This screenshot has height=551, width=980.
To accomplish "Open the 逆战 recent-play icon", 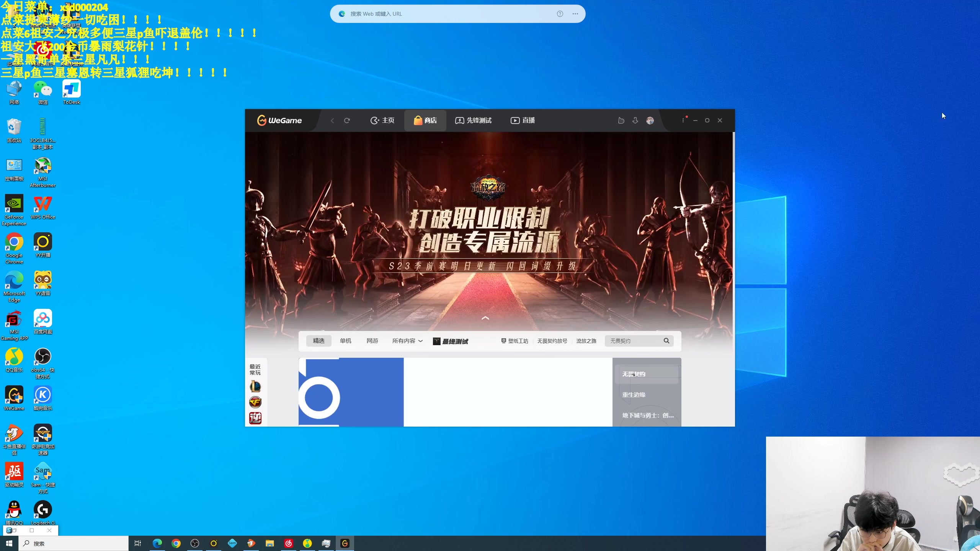I will point(255,418).
